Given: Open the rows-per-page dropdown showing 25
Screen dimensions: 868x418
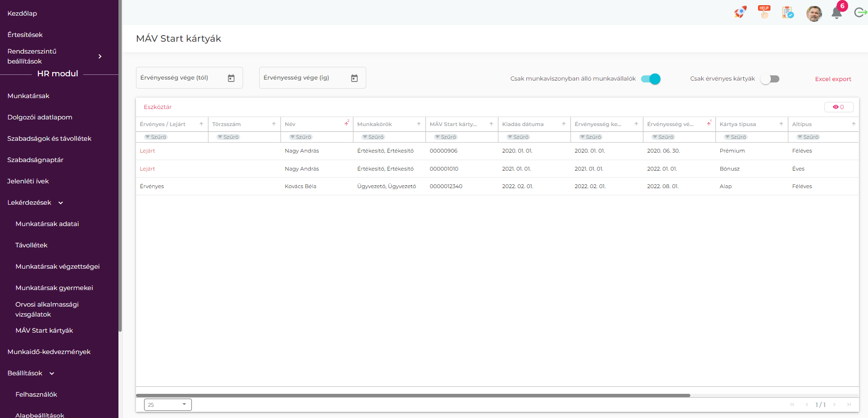Looking at the screenshot, I should [x=168, y=405].
